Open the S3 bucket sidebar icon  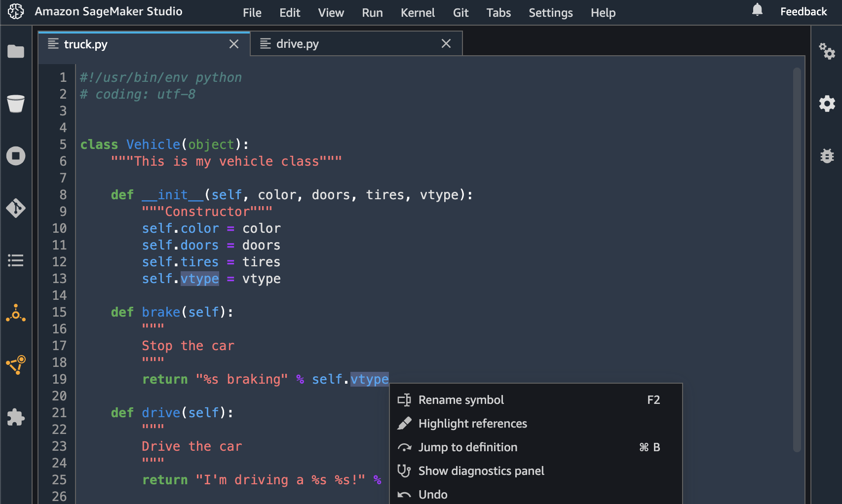pos(16,104)
